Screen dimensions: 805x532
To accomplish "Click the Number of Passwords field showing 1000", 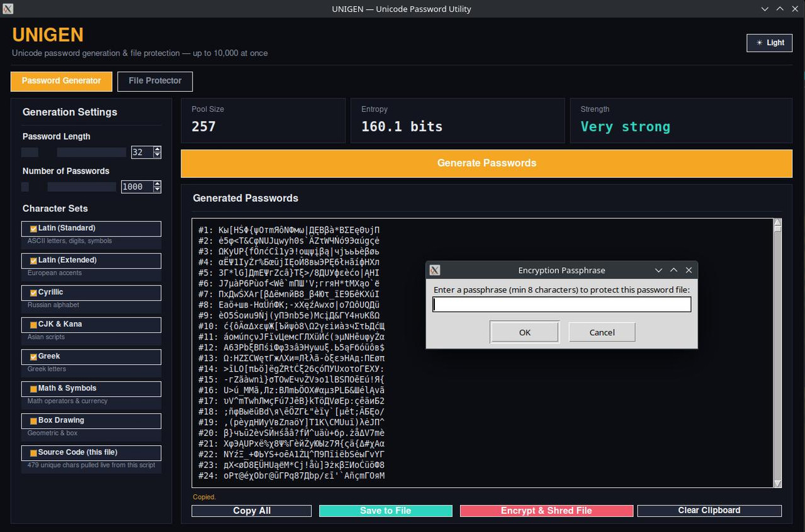I will [137, 187].
